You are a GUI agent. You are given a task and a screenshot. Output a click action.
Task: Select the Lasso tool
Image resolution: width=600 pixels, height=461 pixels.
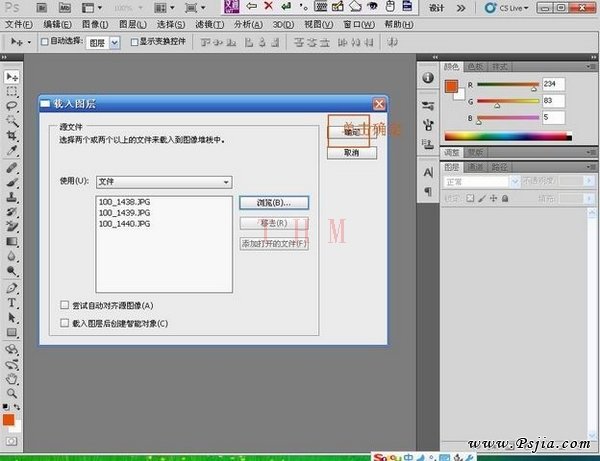coord(12,105)
